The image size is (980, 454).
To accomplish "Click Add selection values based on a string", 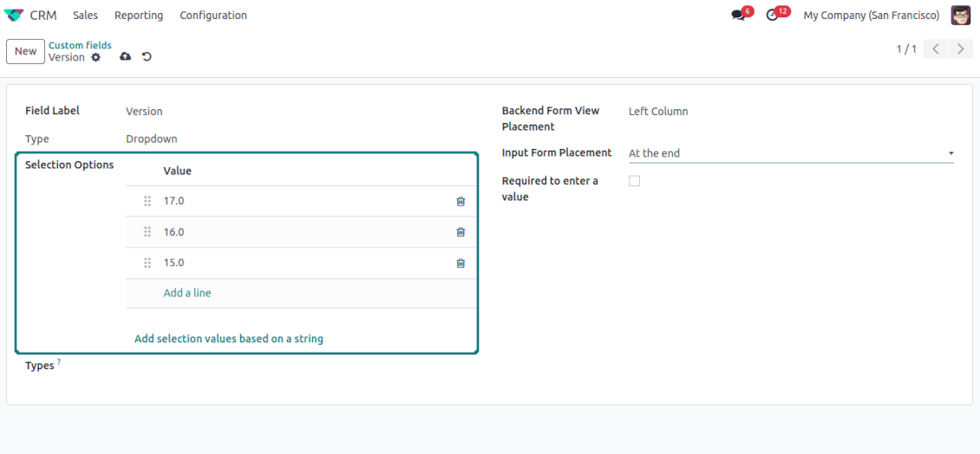I will tap(229, 339).
